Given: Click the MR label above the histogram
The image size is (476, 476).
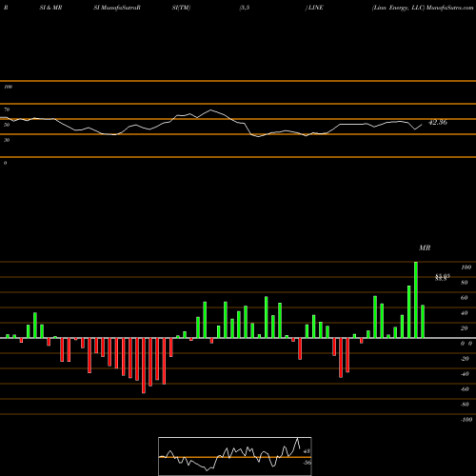Looking at the screenshot, I should point(425,248).
